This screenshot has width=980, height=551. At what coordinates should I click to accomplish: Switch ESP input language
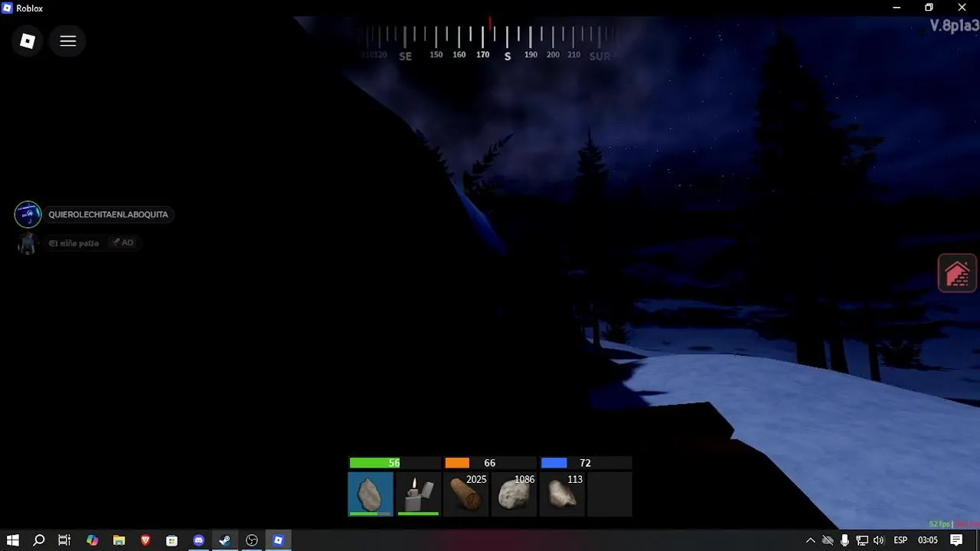pyautogui.click(x=900, y=540)
